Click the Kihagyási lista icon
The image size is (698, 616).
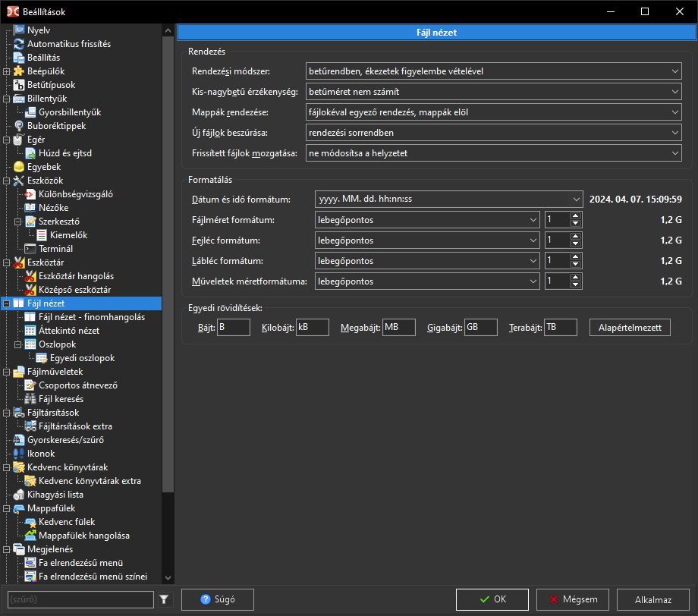tap(19, 495)
